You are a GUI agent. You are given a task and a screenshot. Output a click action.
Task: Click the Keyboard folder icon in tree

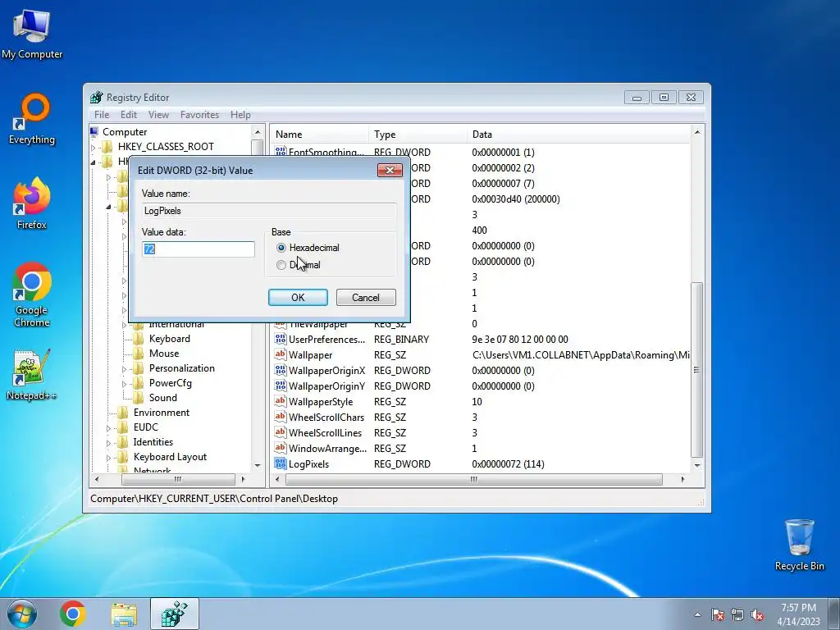pos(138,339)
